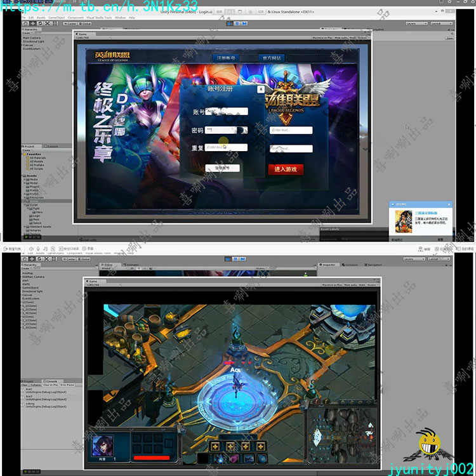This screenshot has height=476, width=476.
Task: Click 密码 input field in register dialog
Action: tap(227, 130)
